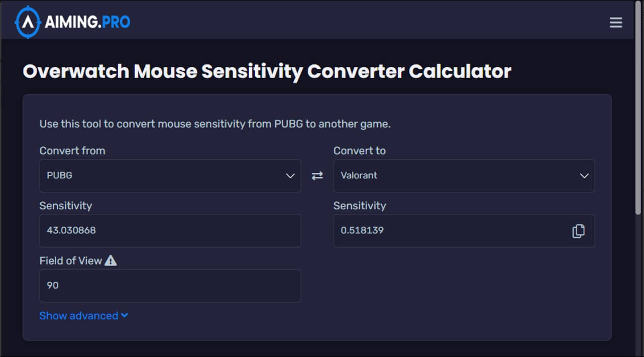Copy the converted Valorant sensitivity value

tap(578, 231)
